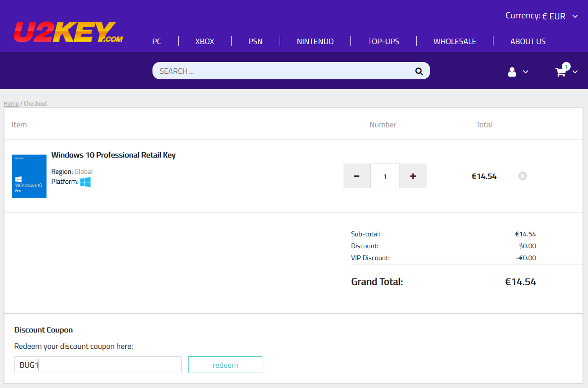Screen dimensions: 588x388
Task: Go to Home breadcrumb link
Action: (x=11, y=104)
